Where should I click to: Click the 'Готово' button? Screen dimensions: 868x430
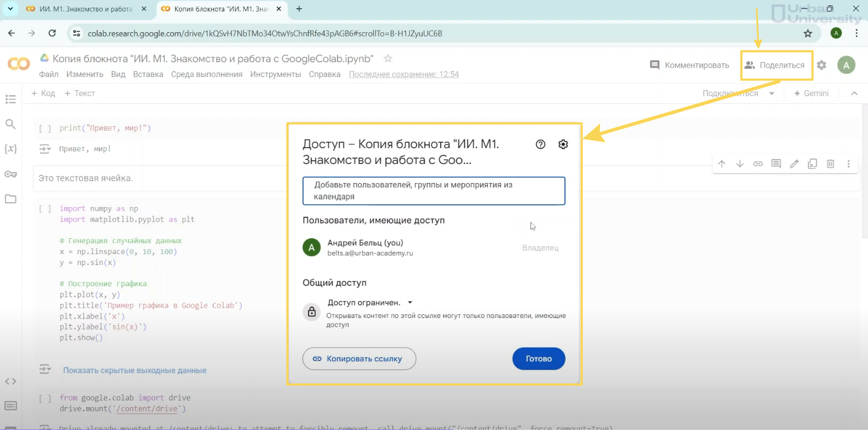538,359
